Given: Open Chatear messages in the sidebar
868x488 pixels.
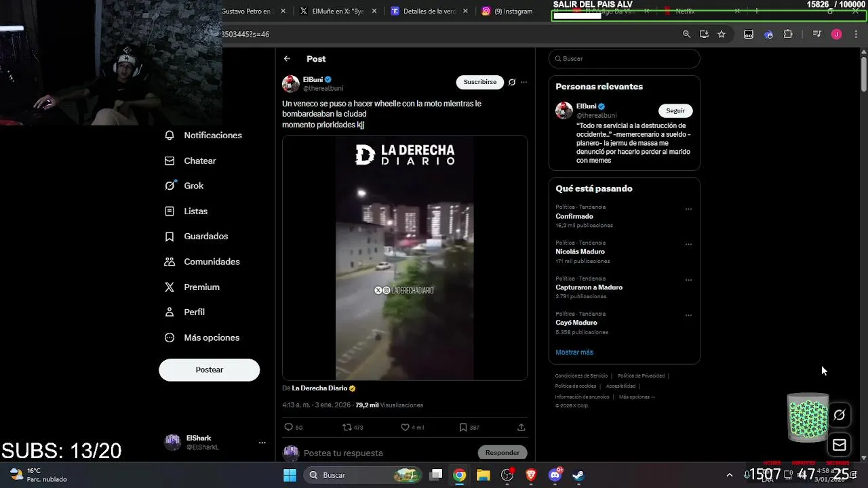Looking at the screenshot, I should point(191,161).
